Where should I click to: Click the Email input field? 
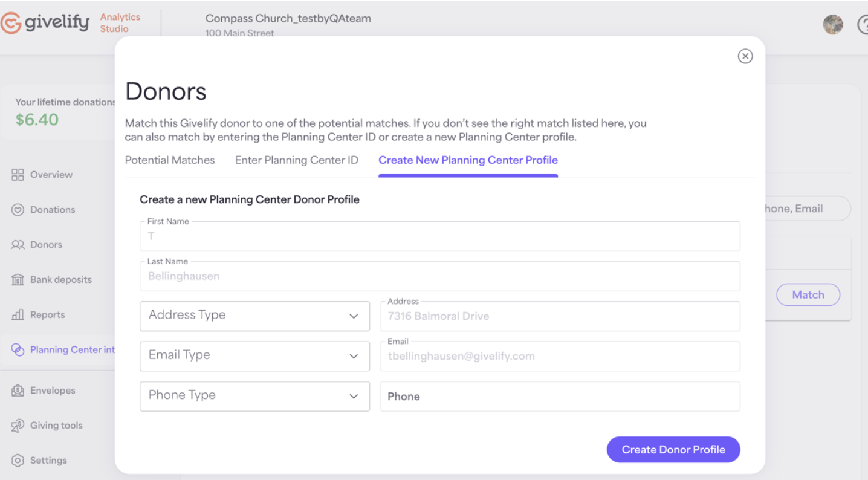[560, 356]
